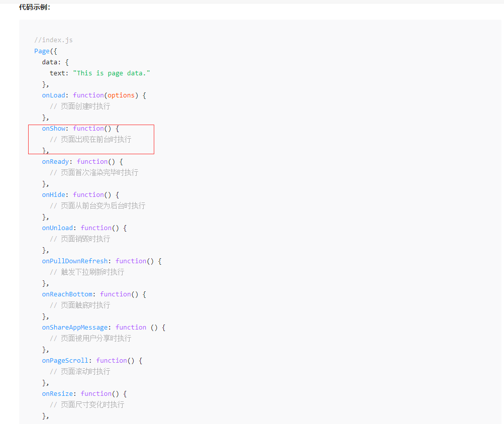Click 'function' keyword on the onUnload line
Image resolution: width=504 pixels, height=424 pixels.
96,228
